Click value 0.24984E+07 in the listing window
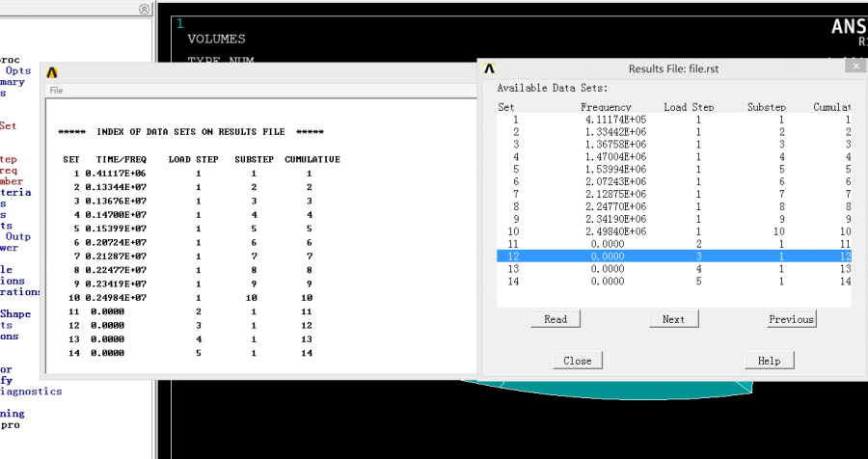This screenshot has width=868, height=459. [x=115, y=298]
